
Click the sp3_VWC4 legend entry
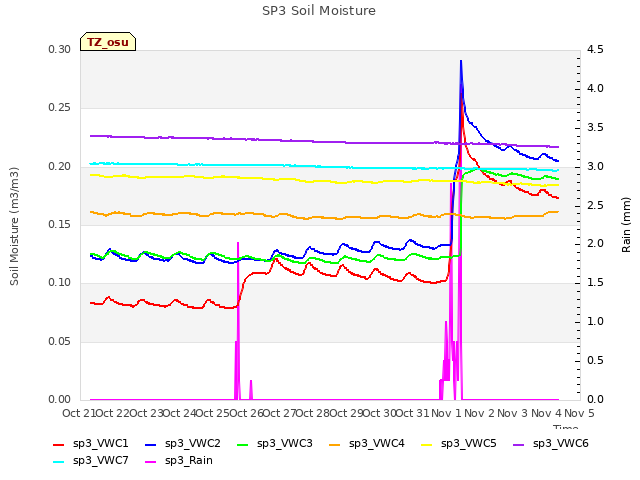click(367, 444)
